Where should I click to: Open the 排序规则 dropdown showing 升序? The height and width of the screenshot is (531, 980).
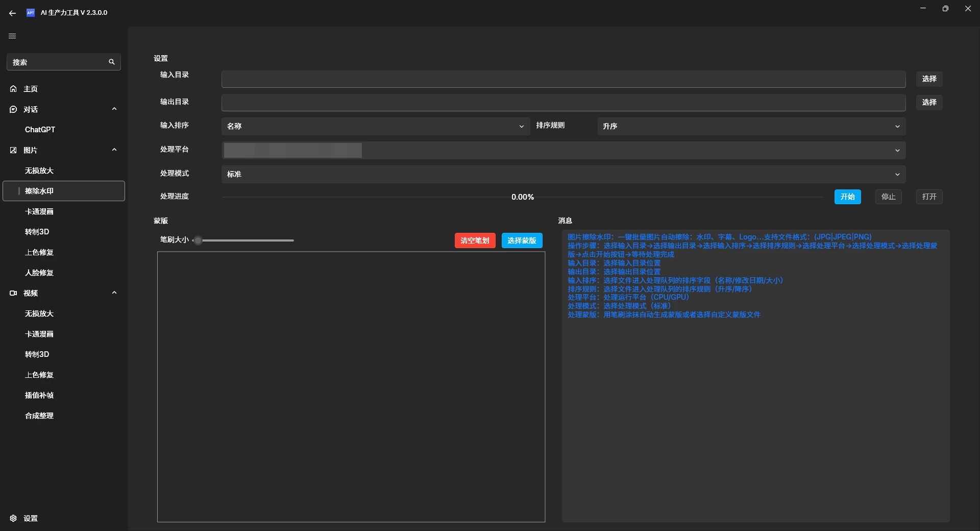(751, 126)
